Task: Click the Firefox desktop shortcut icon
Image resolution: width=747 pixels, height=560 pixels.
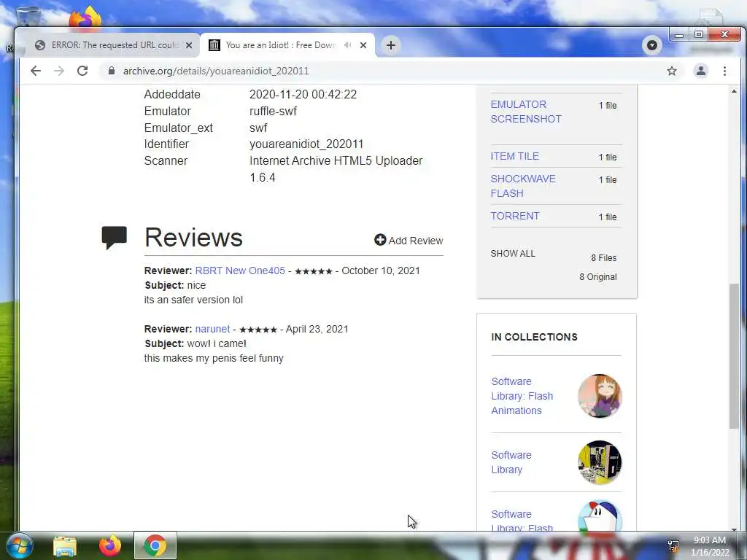Action: (85, 18)
